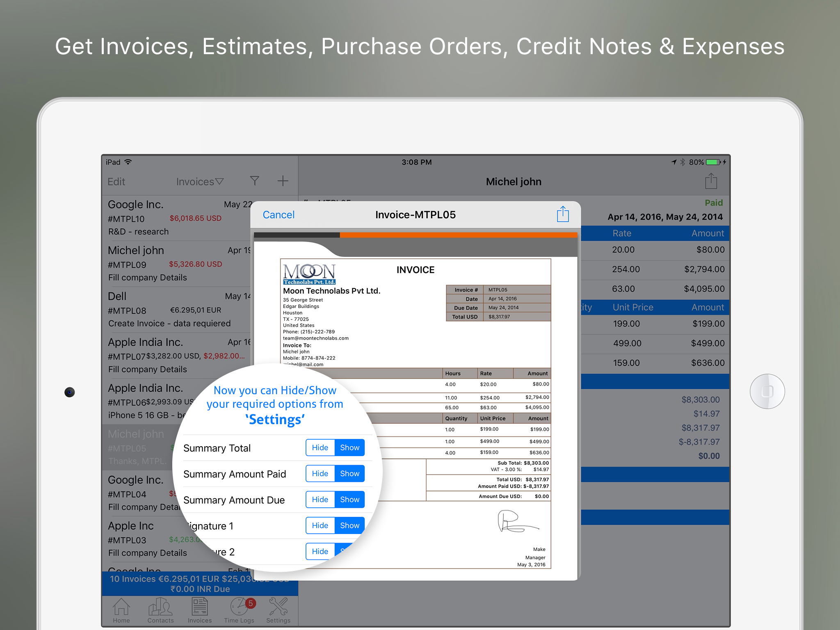The height and width of the screenshot is (630, 840).
Task: Show the Summary Amount Due option
Action: (349, 499)
